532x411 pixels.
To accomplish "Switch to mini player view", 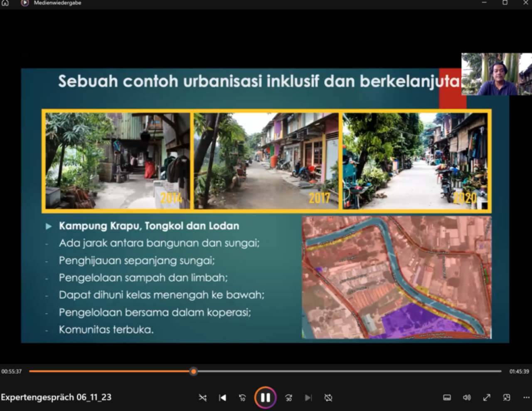I will click(x=506, y=398).
